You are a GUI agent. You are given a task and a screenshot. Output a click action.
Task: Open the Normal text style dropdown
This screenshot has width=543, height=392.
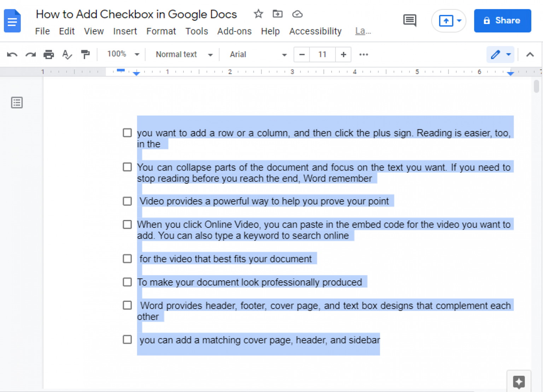(x=184, y=54)
